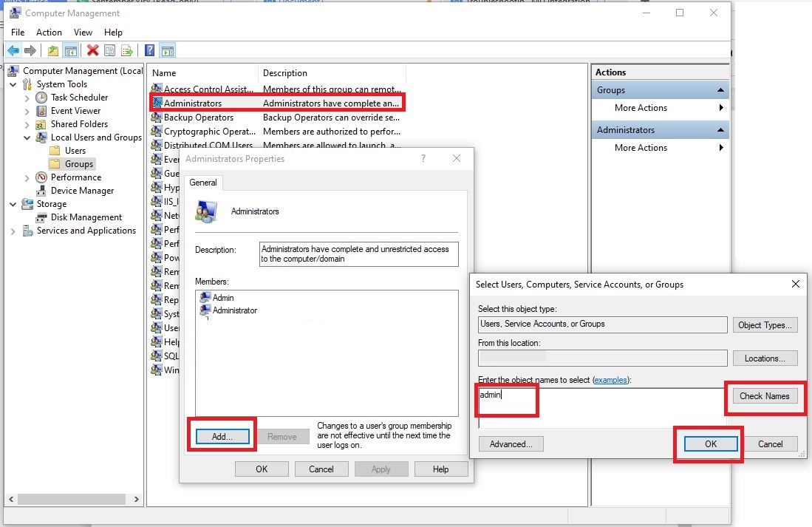Viewport: 812px width, 527px height.
Task: Open Disk Management under Storage
Action: tap(86, 217)
